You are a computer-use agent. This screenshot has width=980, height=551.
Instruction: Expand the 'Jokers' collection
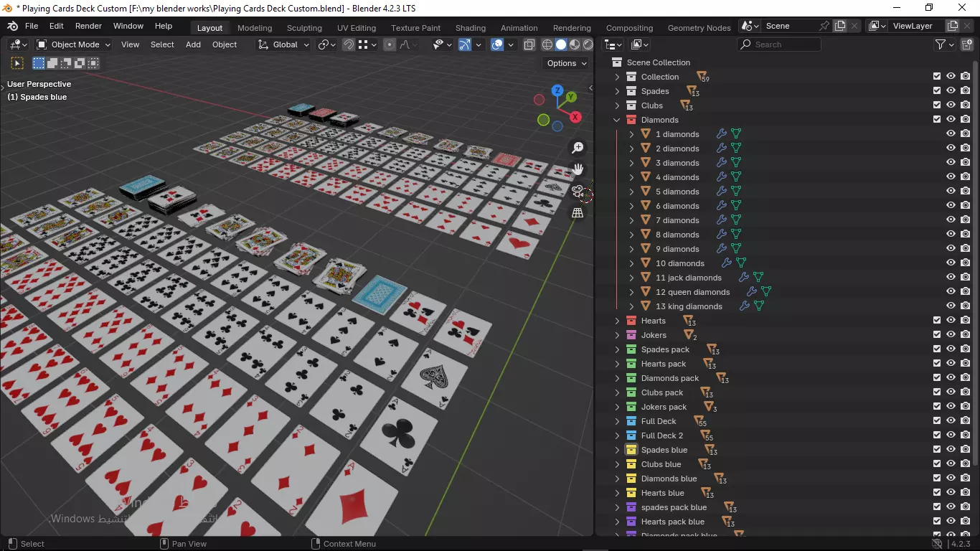pyautogui.click(x=617, y=335)
